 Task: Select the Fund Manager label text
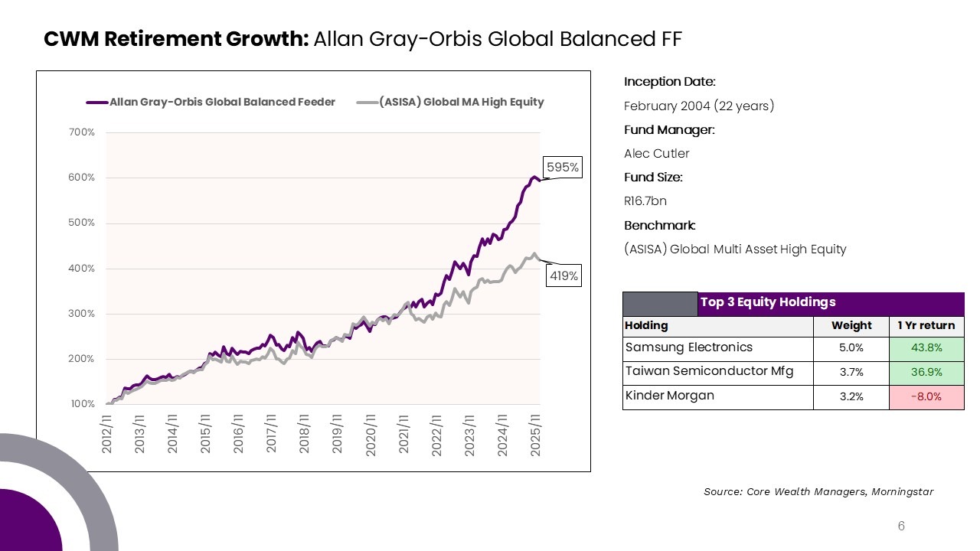(x=669, y=130)
